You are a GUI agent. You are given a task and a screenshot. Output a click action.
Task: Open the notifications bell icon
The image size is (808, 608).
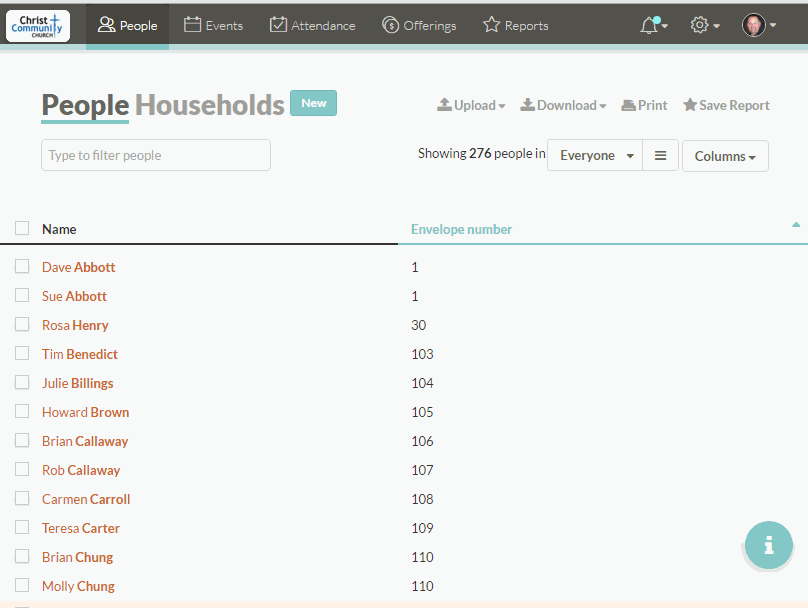(x=650, y=25)
